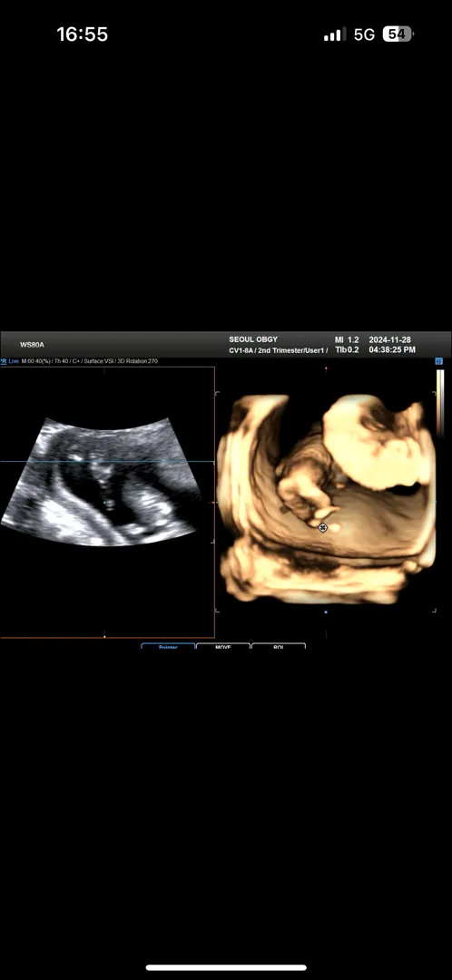Click the 2024-11-28 date display
The height and width of the screenshot is (980, 452).
pyautogui.click(x=389, y=339)
